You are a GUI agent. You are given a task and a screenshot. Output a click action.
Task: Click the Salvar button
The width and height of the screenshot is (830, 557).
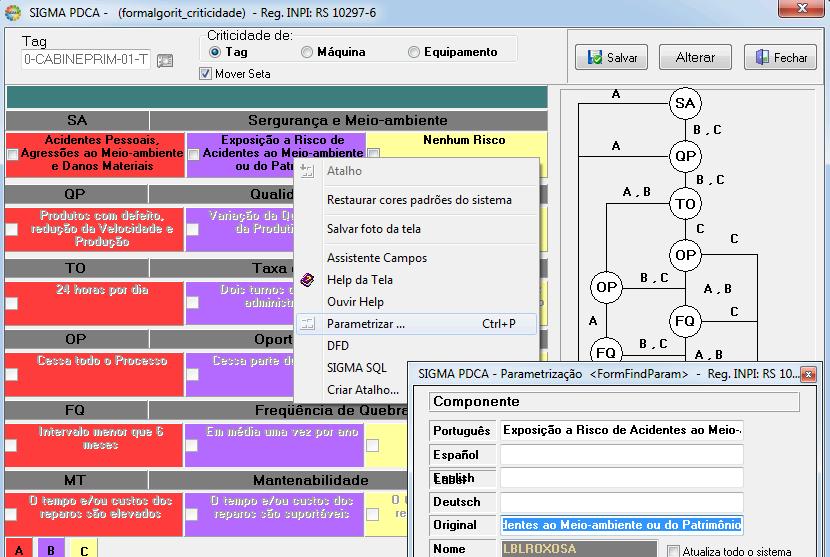point(611,57)
